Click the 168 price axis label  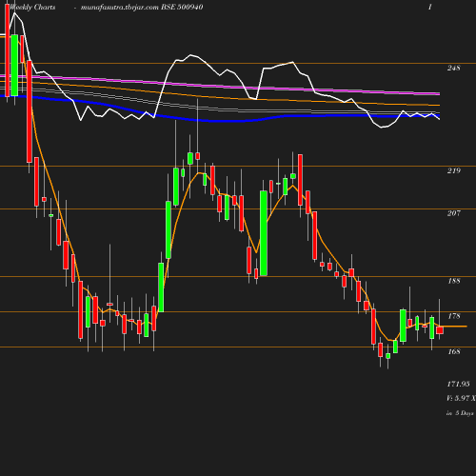(453, 351)
